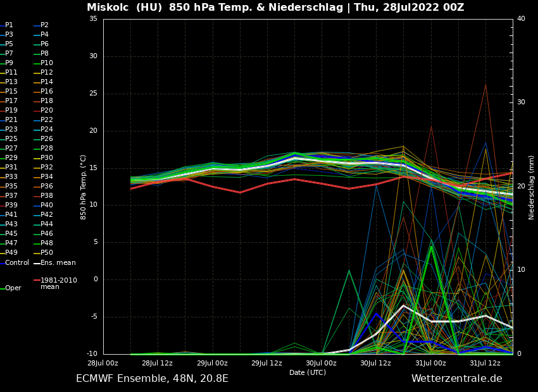
Task: Click the 1981-2010 mean legend entry
Action: pos(58,283)
